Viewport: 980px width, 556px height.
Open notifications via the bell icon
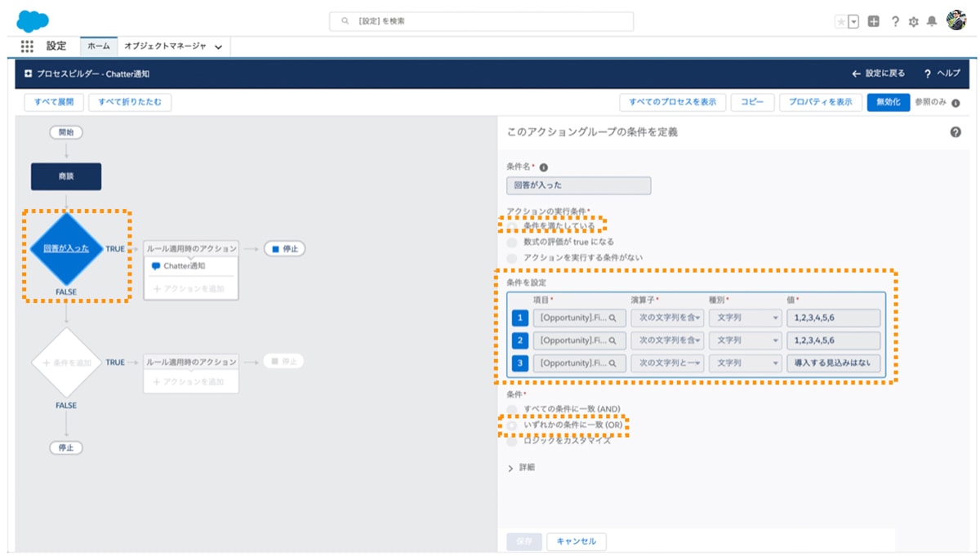coord(931,23)
